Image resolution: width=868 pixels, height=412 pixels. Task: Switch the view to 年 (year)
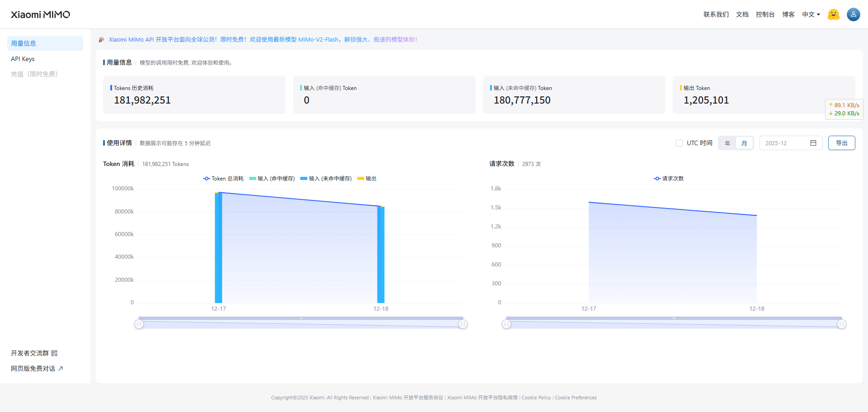pyautogui.click(x=727, y=143)
